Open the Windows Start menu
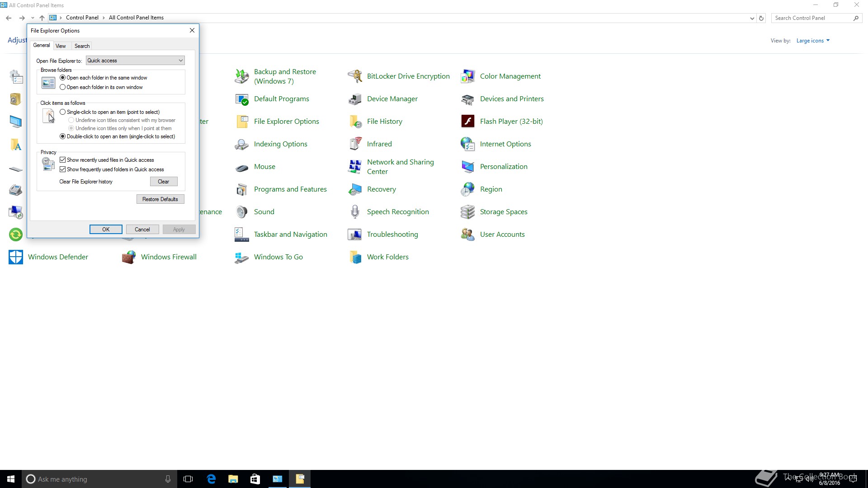The height and width of the screenshot is (488, 868). [x=11, y=479]
